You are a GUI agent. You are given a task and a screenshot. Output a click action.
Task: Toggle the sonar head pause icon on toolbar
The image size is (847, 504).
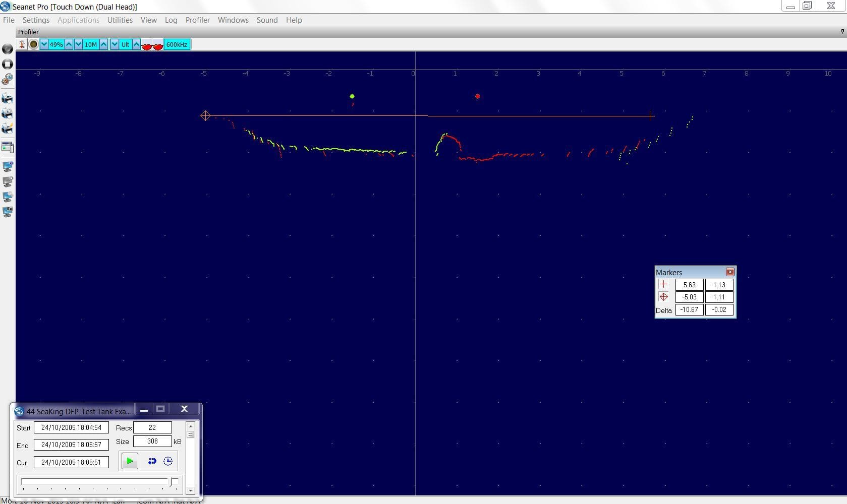pyautogui.click(x=22, y=44)
